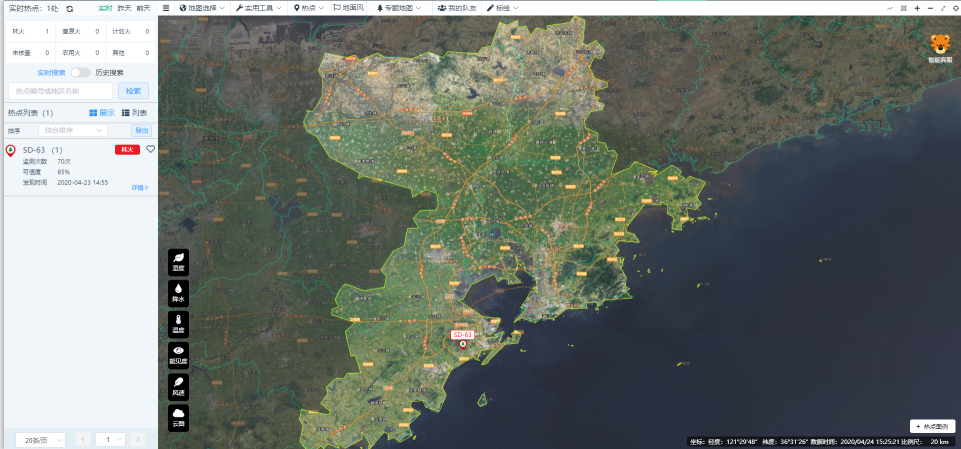This screenshot has height=449, width=961.
Task: Show the 降水 precipitation layer
Action: pyautogui.click(x=178, y=293)
